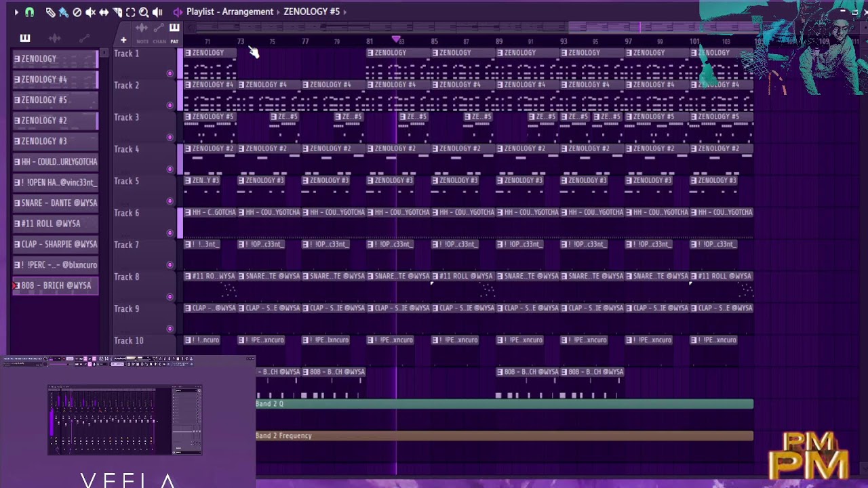This screenshot has height=488, width=868.
Task: Show automation clips in the picker
Action: (85, 38)
